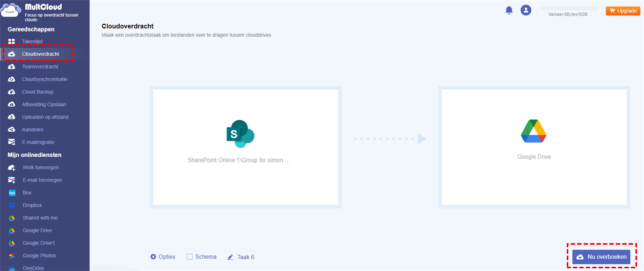The width and height of the screenshot is (644, 271).
Task: Click the Cloud Backup icon
Action: pyautogui.click(x=12, y=92)
